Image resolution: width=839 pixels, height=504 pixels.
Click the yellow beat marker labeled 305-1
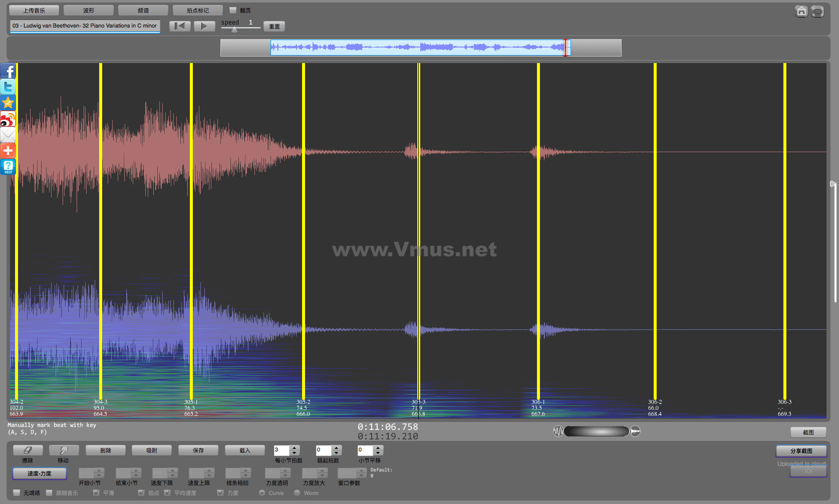click(191, 231)
